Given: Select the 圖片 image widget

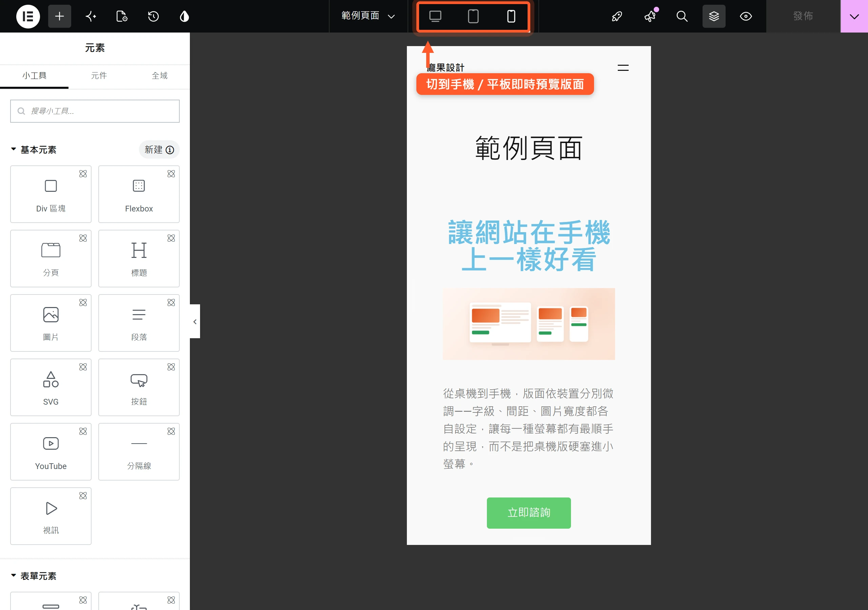Looking at the screenshot, I should pyautogui.click(x=51, y=323).
